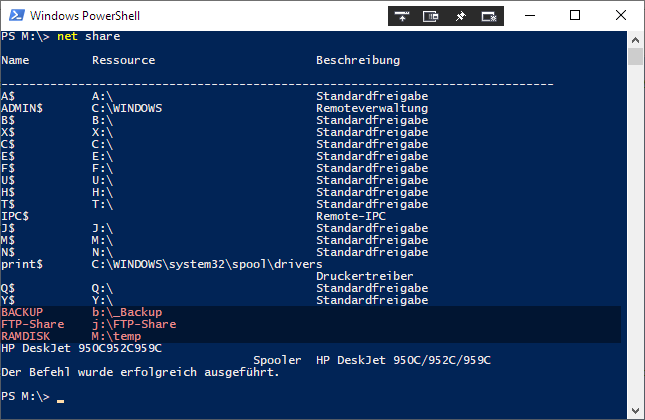Screen dimensions: 645x420
Task: Click the Windows PowerShell title text
Action: pyautogui.click(x=84, y=15)
